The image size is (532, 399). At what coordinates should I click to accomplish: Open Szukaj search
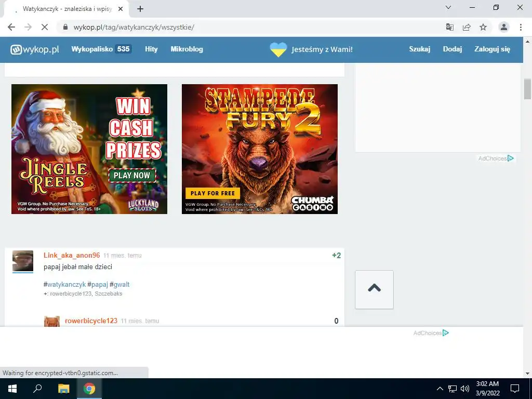click(419, 49)
